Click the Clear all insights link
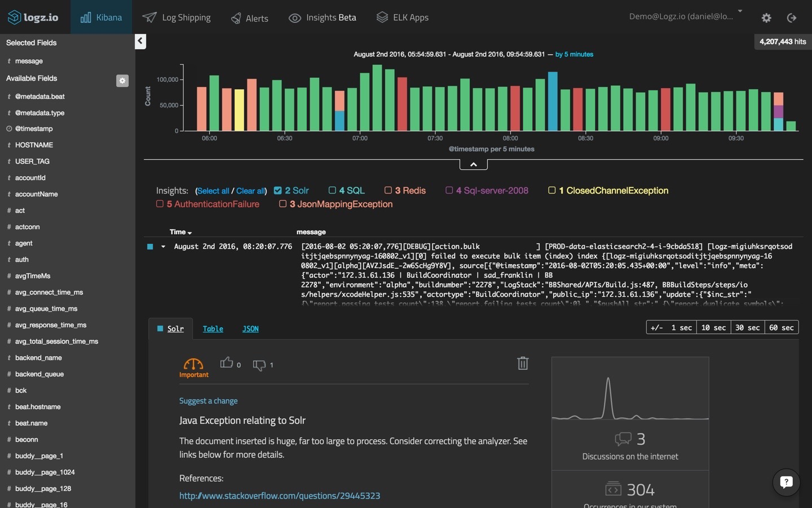Image resolution: width=812 pixels, height=508 pixels. [x=251, y=191]
